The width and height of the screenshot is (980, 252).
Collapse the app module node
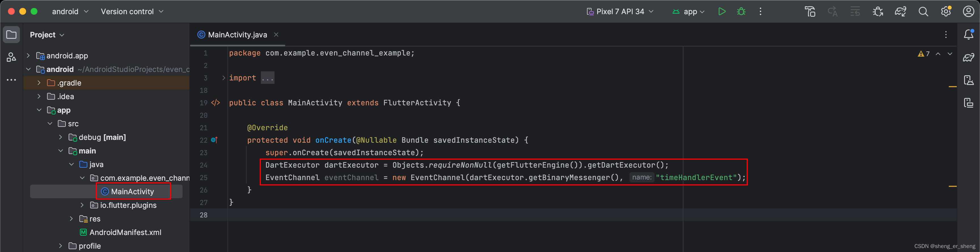click(x=39, y=110)
